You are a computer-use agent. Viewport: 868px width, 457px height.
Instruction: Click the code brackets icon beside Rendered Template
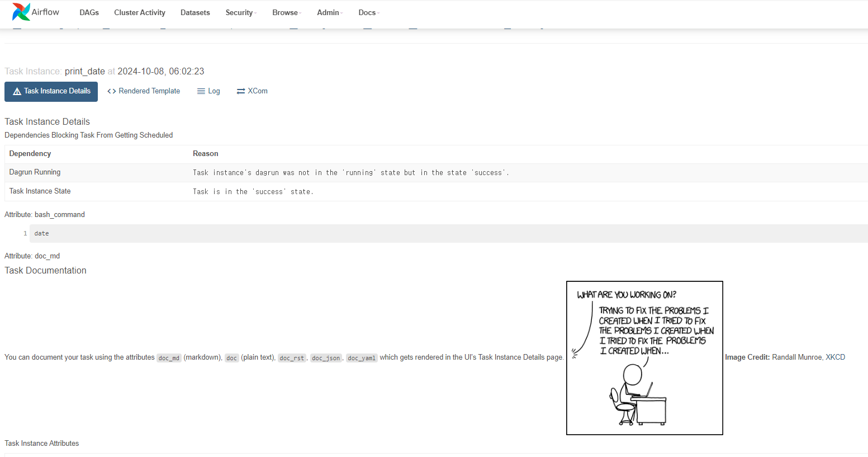112,91
